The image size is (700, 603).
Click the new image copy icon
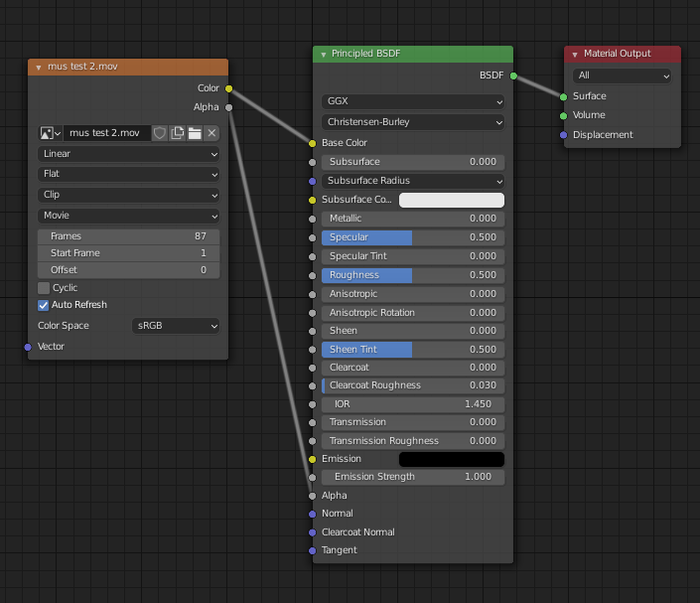177,133
